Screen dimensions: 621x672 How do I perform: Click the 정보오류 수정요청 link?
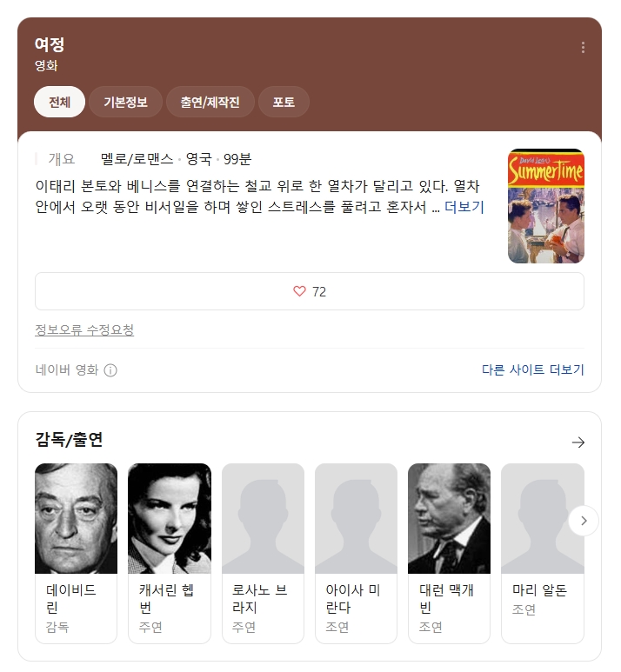[x=84, y=329]
